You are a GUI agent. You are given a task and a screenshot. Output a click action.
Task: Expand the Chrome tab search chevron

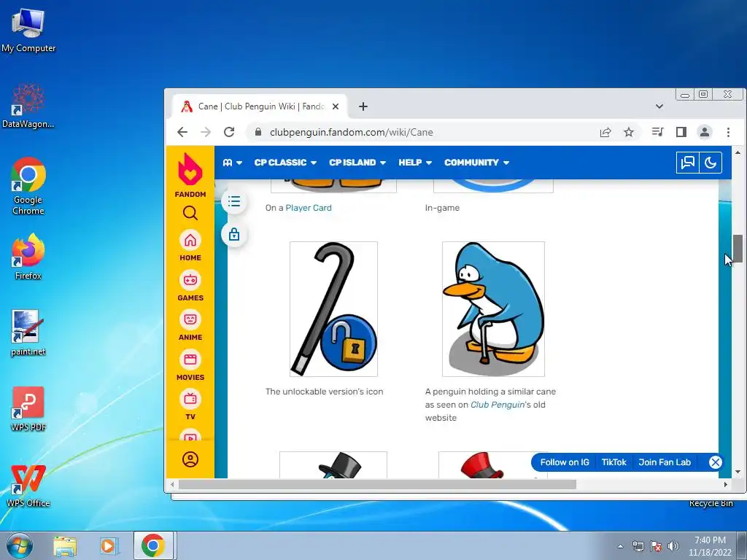659,106
